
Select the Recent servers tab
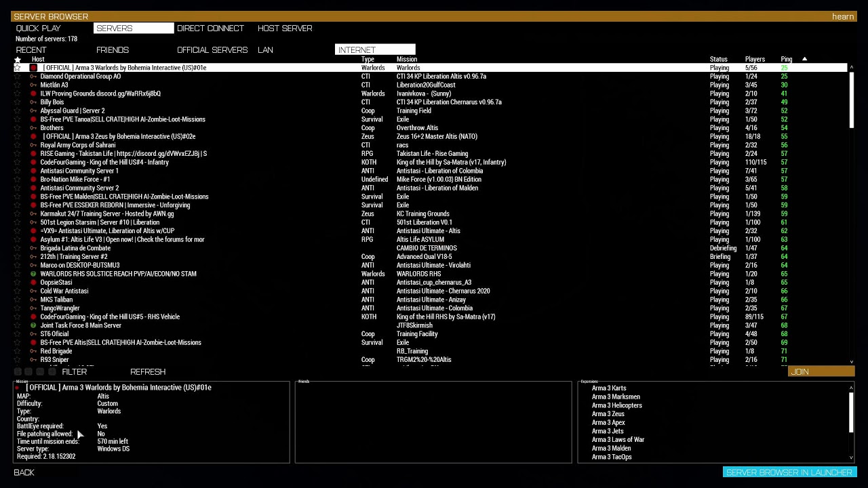click(31, 50)
